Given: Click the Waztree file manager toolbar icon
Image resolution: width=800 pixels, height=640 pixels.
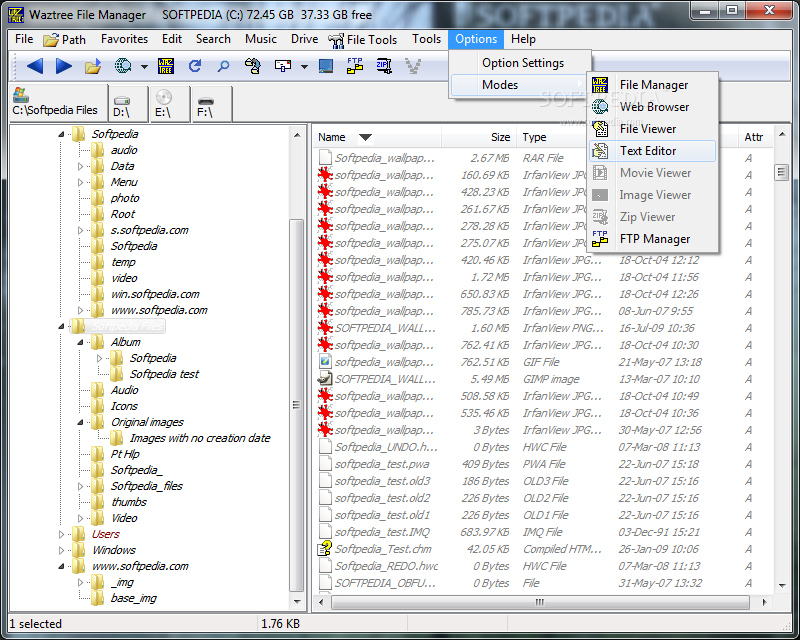Looking at the screenshot, I should click(166, 66).
